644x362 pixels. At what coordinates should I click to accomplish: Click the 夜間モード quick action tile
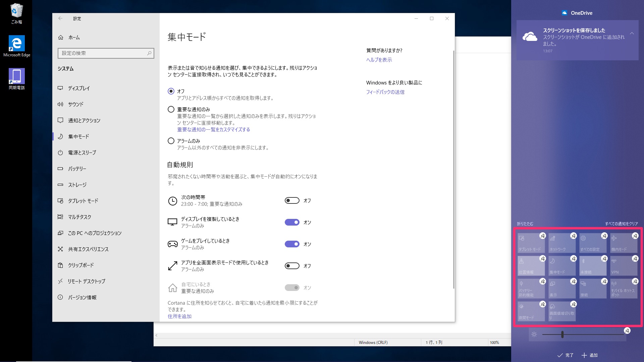tap(531, 311)
